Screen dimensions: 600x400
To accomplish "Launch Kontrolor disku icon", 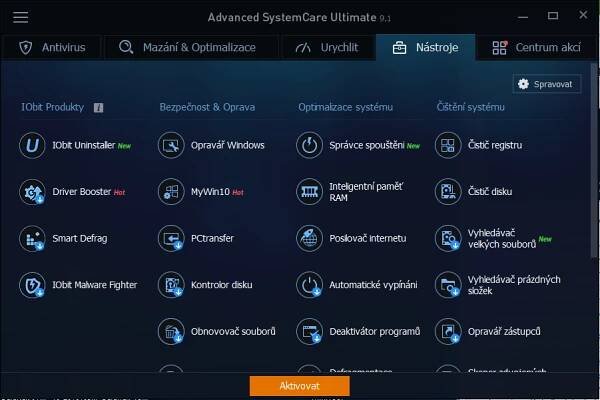I will [x=171, y=285].
